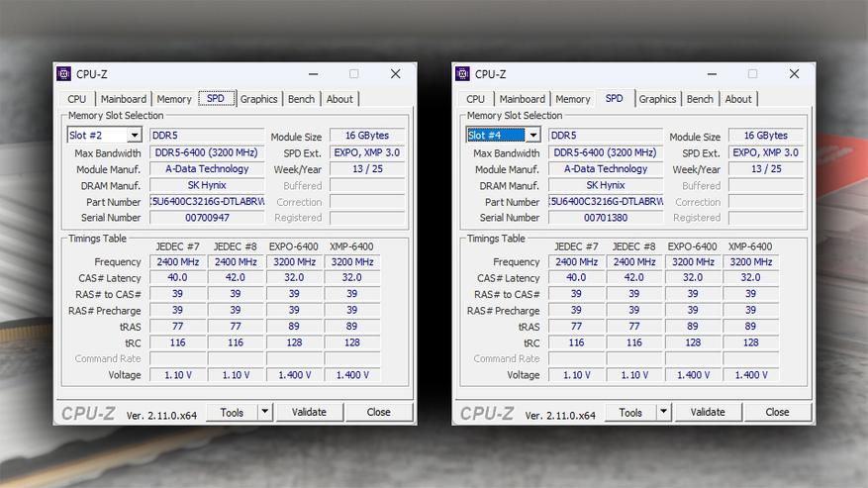868x488 pixels.
Task: Open the Mainboard tab in the left window
Action: 124,99
